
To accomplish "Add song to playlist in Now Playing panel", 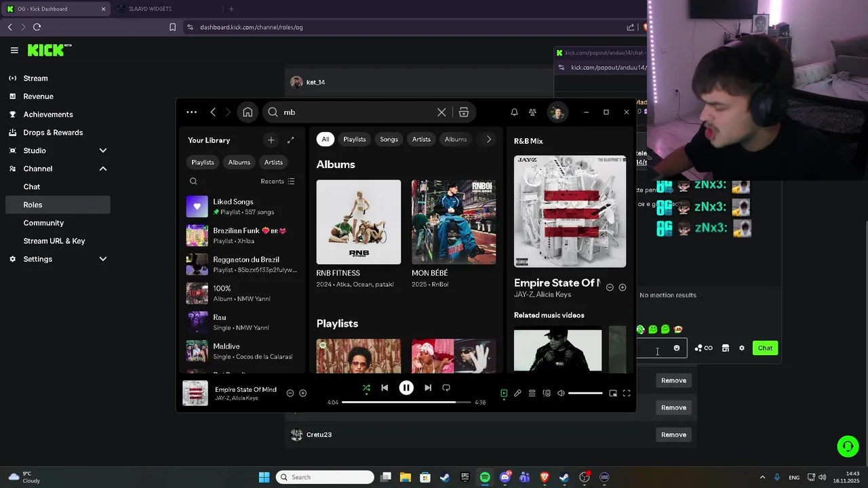I will (623, 288).
